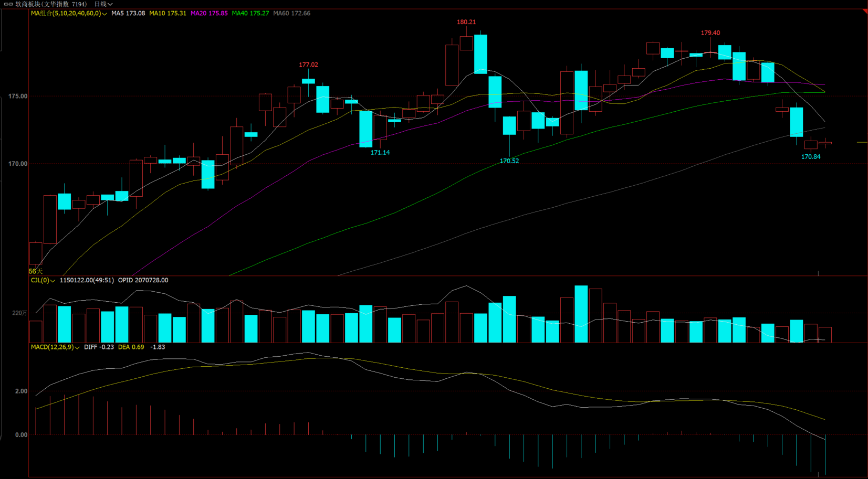
Task: Select the MA40 175.27 readout
Action: (250, 13)
